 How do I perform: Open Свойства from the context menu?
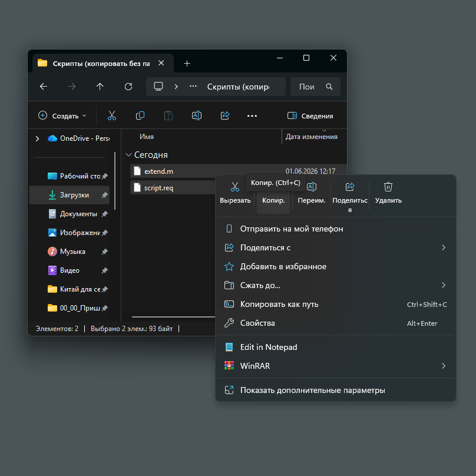coord(335,323)
